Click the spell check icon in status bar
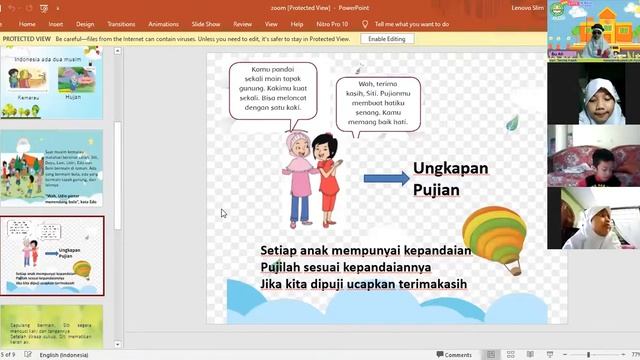Viewport: 640px width, 360px height. point(28,355)
